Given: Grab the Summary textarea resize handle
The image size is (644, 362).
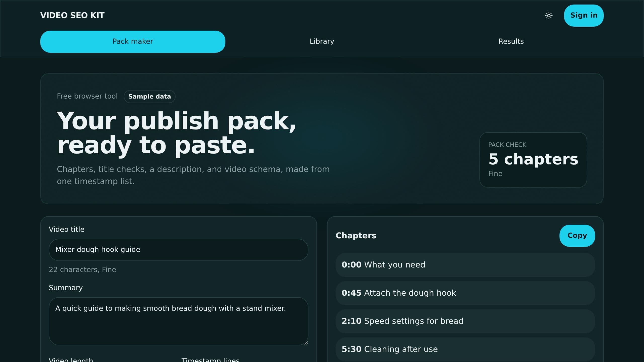Looking at the screenshot, I should click(x=306, y=343).
